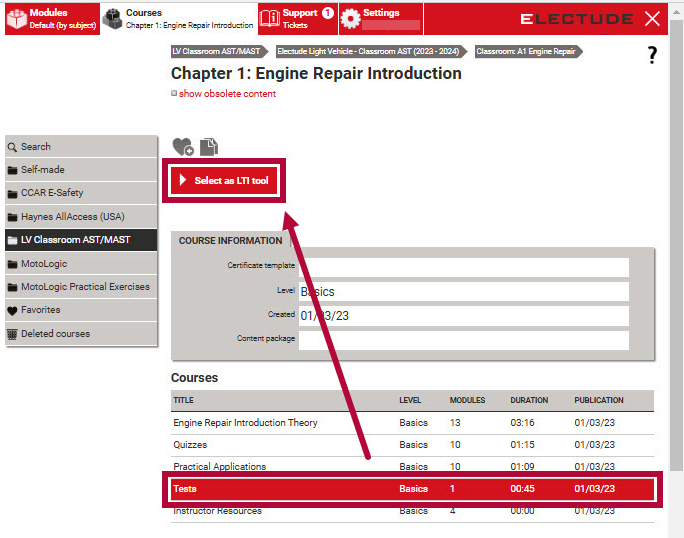Click the Favorites heart icon in sidebar
The image size is (684, 538).
pyautogui.click(x=12, y=311)
